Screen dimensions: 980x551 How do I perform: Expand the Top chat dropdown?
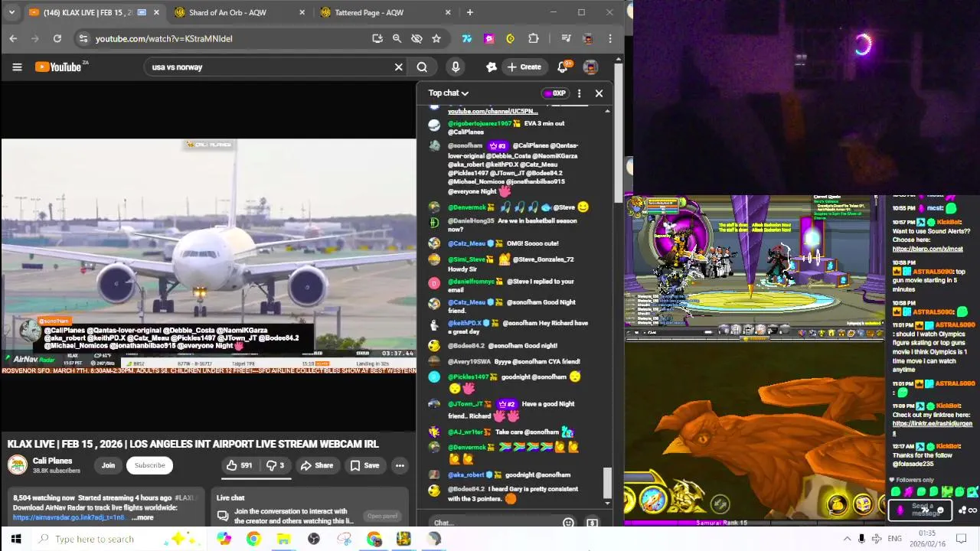point(449,93)
